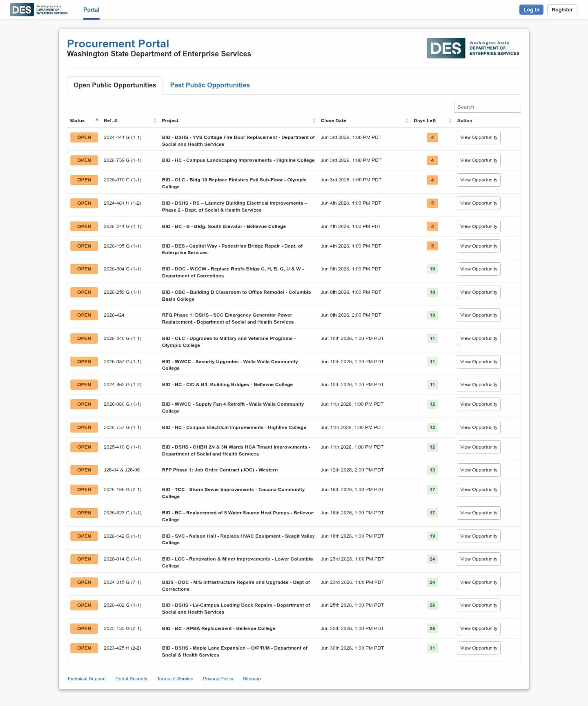This screenshot has height=706, width=588.
Task: View Opportunity for LCC Renovation & Minor Improvements
Action: coord(479,559)
